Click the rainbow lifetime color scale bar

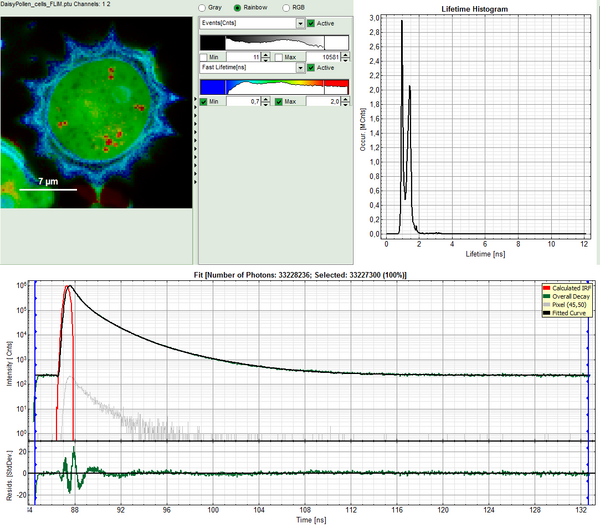pos(274,85)
